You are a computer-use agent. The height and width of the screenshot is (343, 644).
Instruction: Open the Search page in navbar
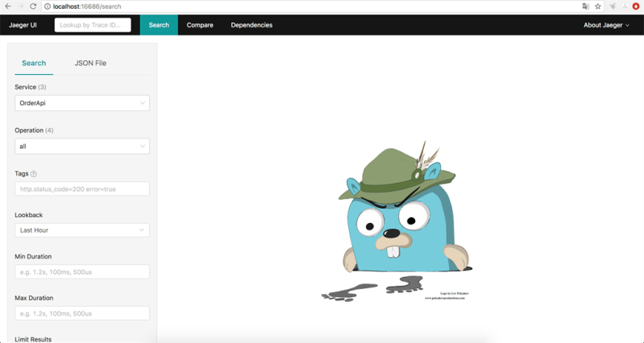[x=159, y=25]
